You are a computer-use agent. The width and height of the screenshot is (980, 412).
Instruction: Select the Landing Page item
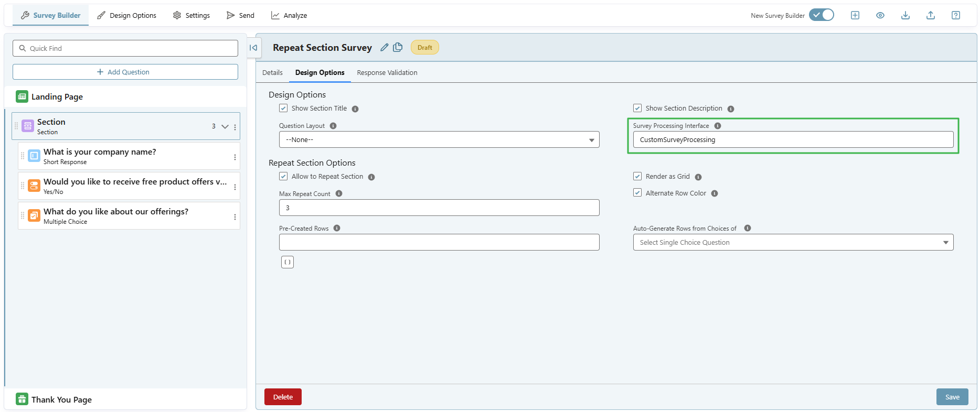(x=125, y=96)
